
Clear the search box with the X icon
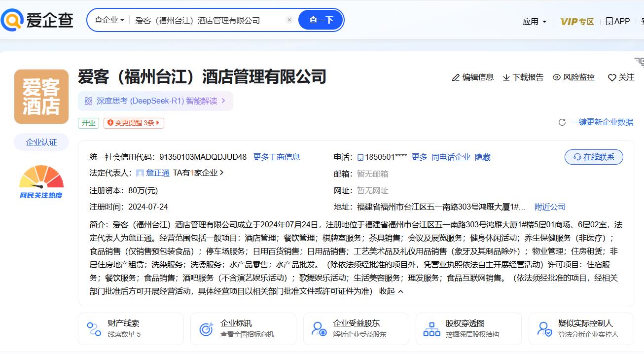pos(289,20)
